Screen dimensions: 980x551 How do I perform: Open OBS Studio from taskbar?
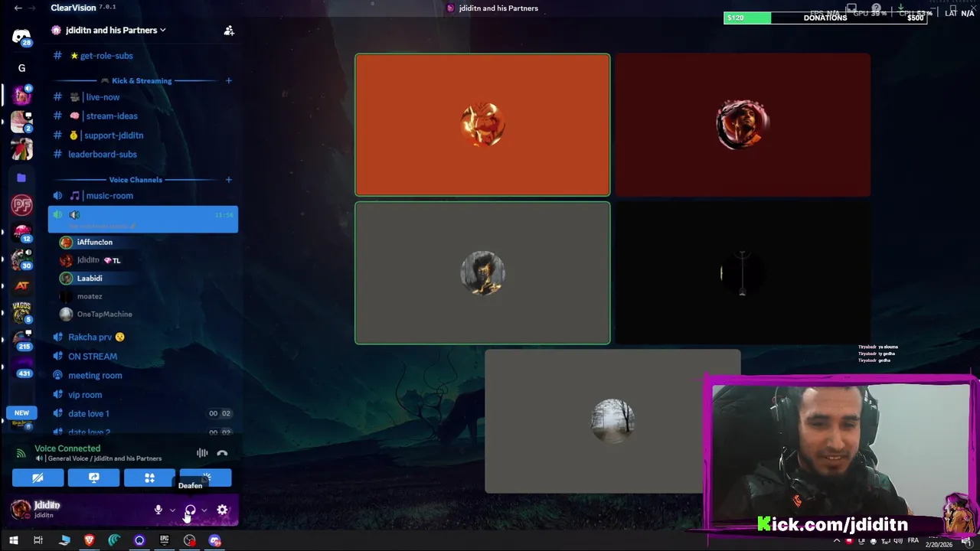tap(189, 540)
